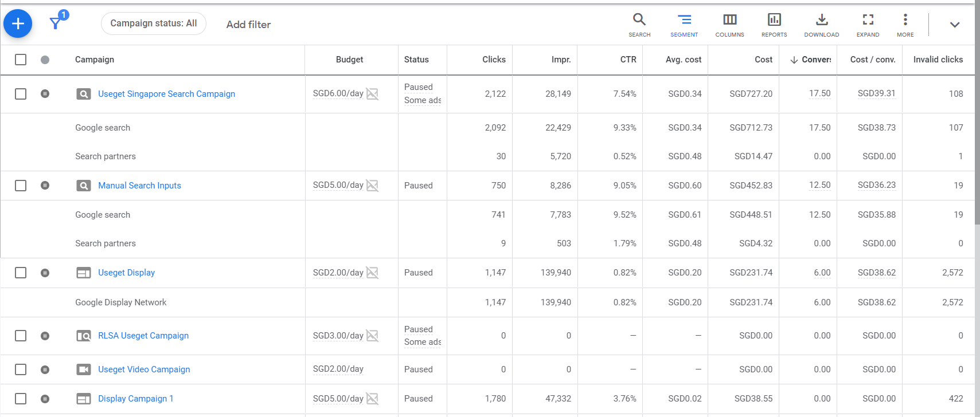
Task: Click the Google Display Network segment row
Action: point(487,302)
